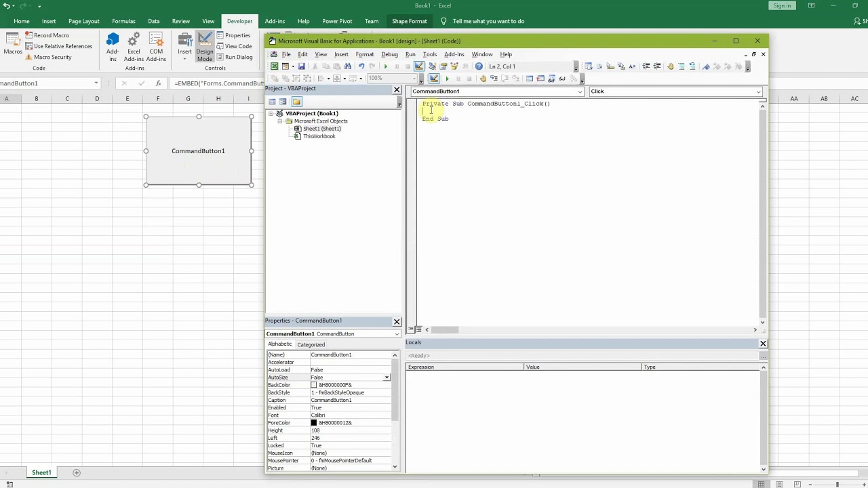Toggle Folders in Project Explorer
The width and height of the screenshot is (868, 488).
[296, 102]
